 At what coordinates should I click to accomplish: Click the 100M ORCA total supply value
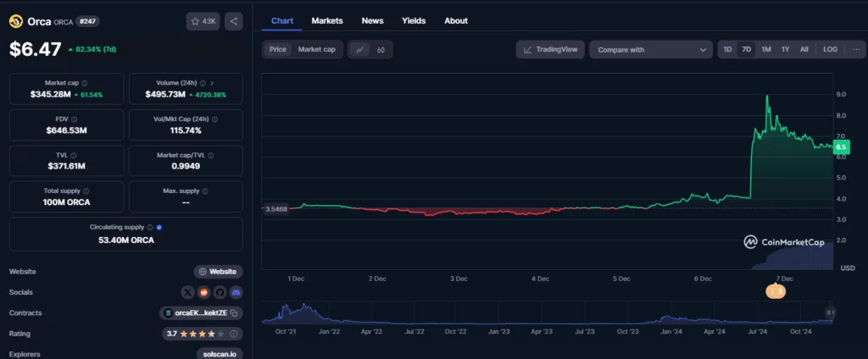coord(66,202)
